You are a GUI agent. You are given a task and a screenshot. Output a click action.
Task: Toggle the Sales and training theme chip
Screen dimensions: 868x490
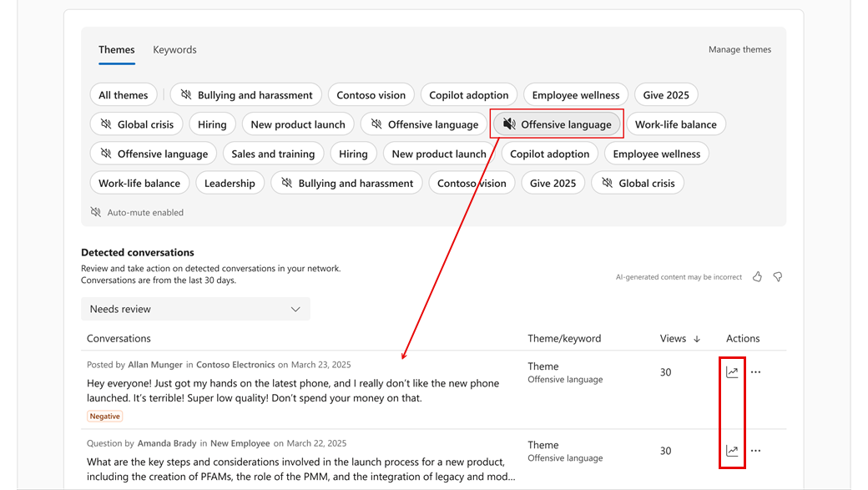(273, 154)
